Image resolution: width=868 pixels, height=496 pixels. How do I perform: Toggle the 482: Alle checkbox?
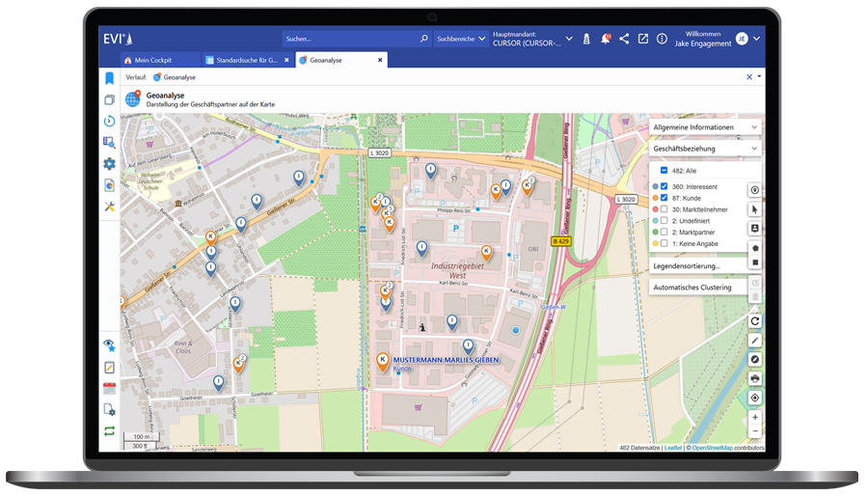coord(664,171)
